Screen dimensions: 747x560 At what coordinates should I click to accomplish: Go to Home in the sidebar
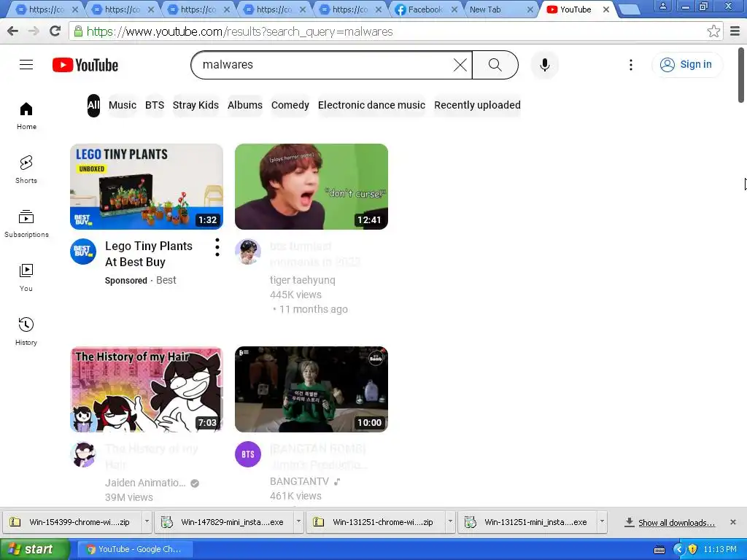[x=26, y=116]
